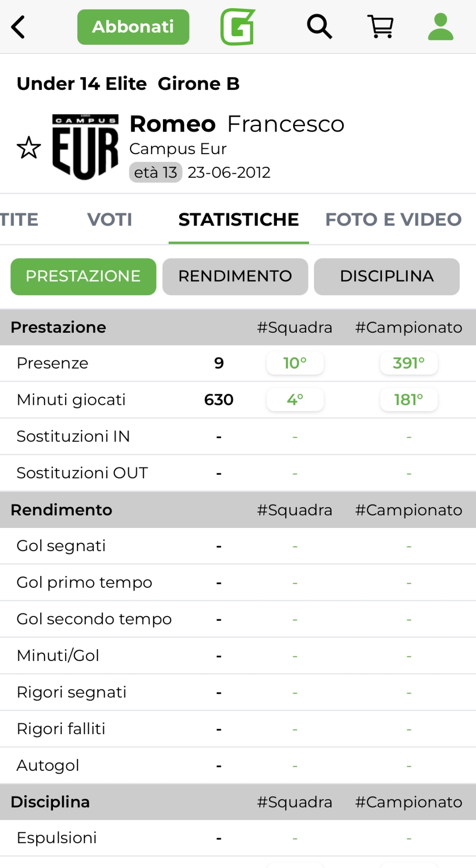Switch to the Voti tab
Screen dimensions: 476x868
coord(109,220)
